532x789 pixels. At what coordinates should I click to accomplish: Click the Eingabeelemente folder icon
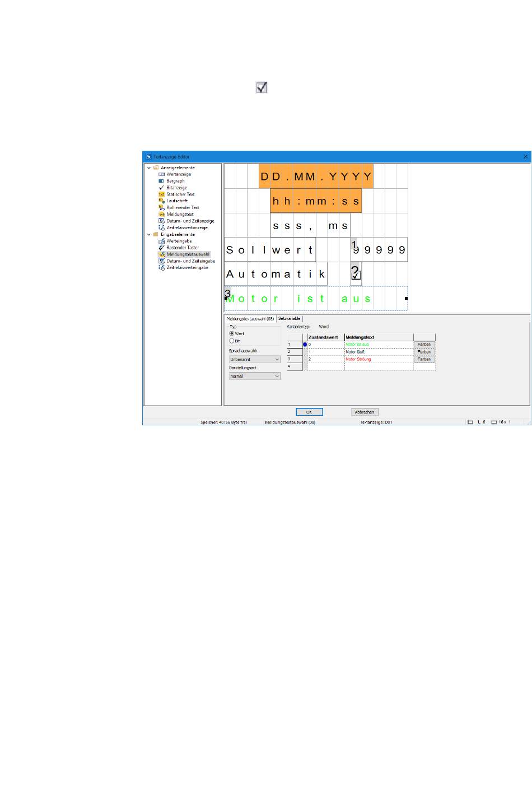pyautogui.click(x=156, y=234)
